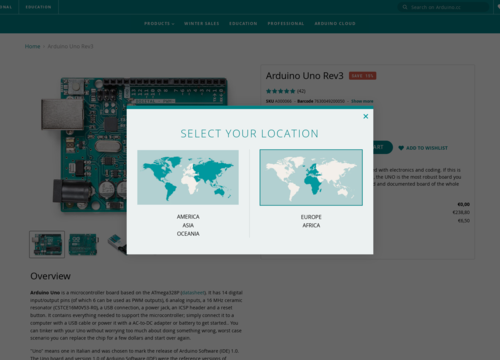Choose the Europe Africa label
Viewport: 500px width, 360px height.
[311, 221]
